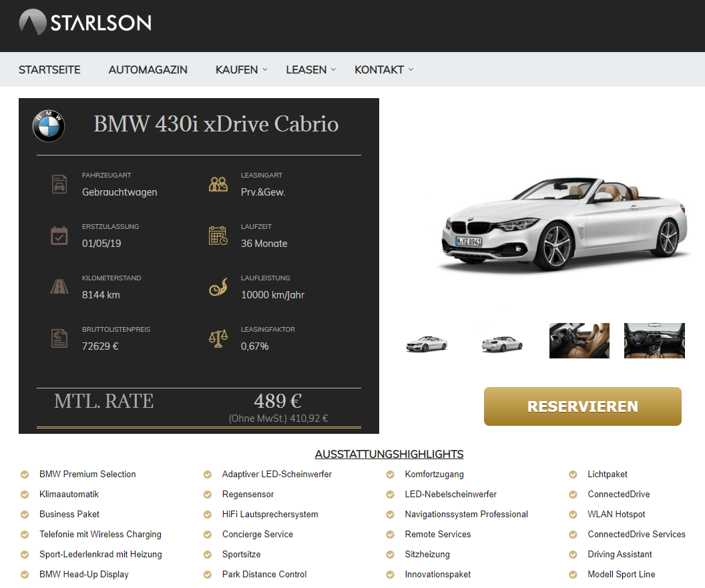The height and width of the screenshot is (588, 705).
Task: Click the checkmark beside Driving Assistant
Action: click(573, 555)
